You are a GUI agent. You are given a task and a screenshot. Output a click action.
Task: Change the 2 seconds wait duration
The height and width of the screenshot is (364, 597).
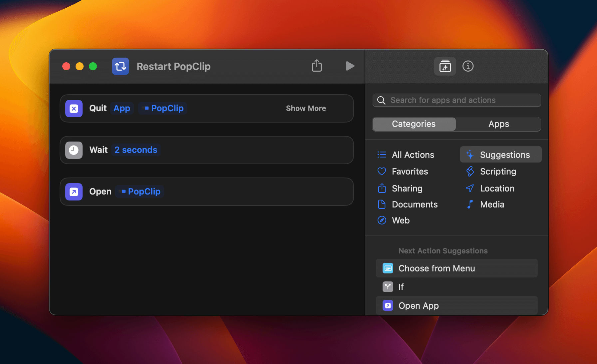coord(136,150)
